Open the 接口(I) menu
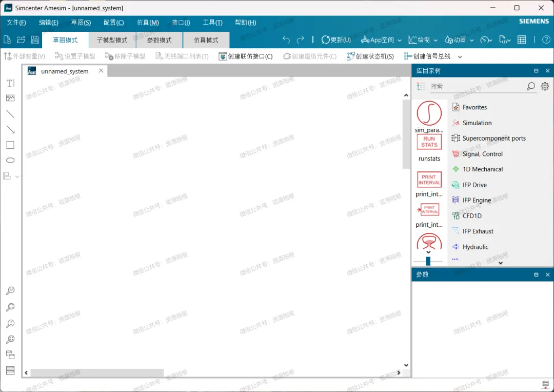 point(181,23)
